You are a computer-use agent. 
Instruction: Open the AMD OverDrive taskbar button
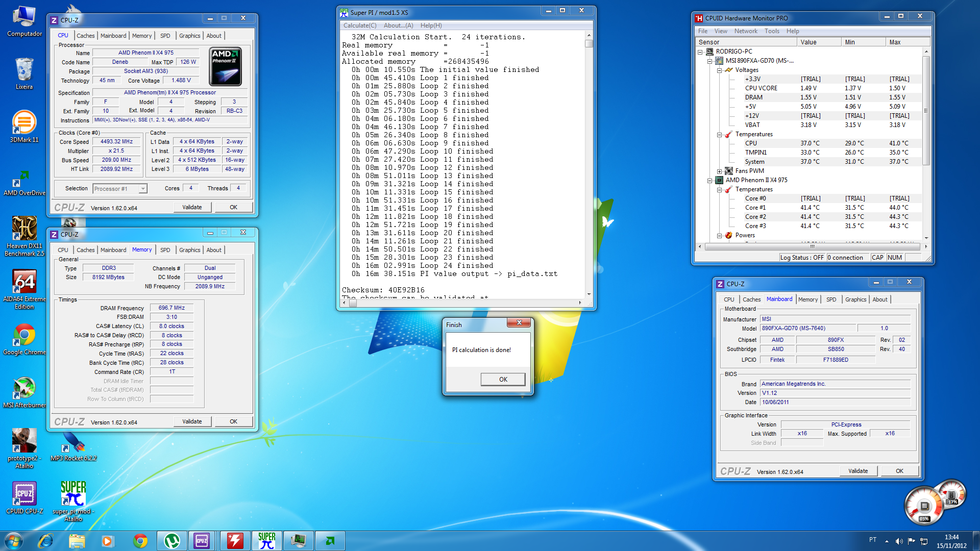pos(330,541)
